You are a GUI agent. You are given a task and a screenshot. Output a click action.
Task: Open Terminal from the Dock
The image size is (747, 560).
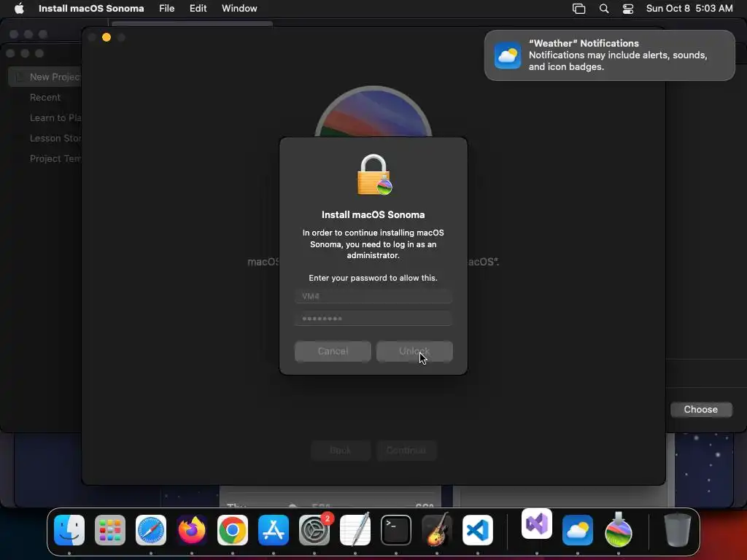396,530
